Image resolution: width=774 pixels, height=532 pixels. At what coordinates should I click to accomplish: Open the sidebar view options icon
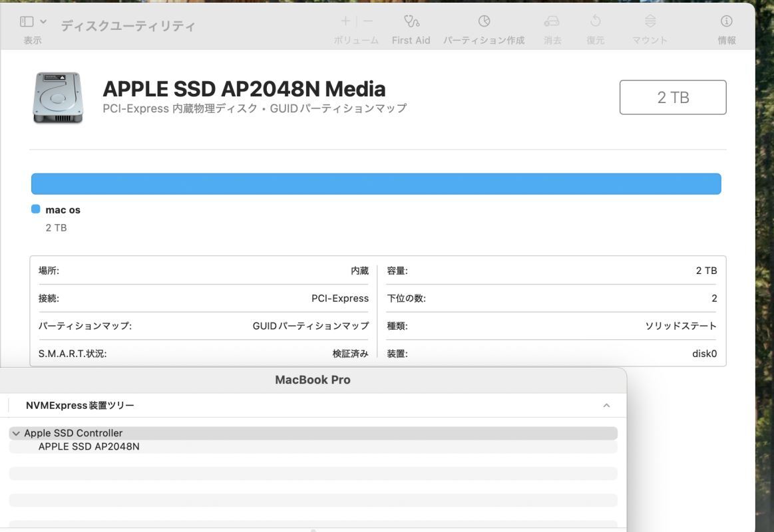pyautogui.click(x=27, y=21)
